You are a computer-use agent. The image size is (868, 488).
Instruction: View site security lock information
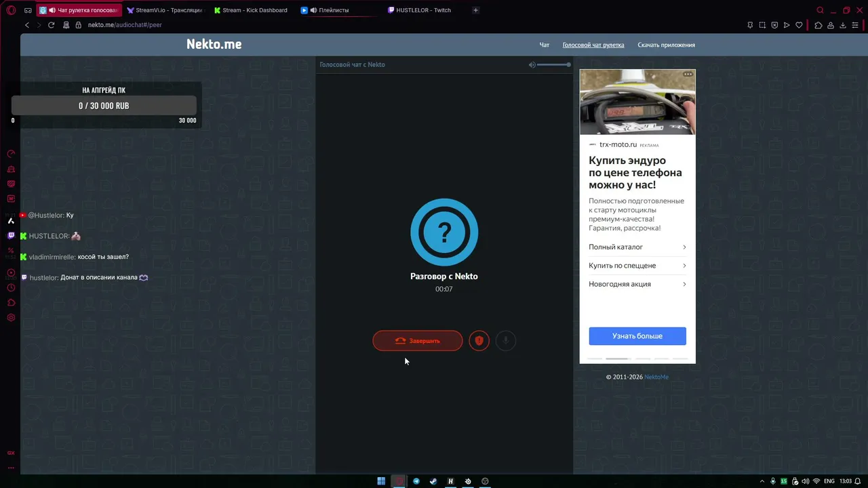pyautogui.click(x=79, y=25)
